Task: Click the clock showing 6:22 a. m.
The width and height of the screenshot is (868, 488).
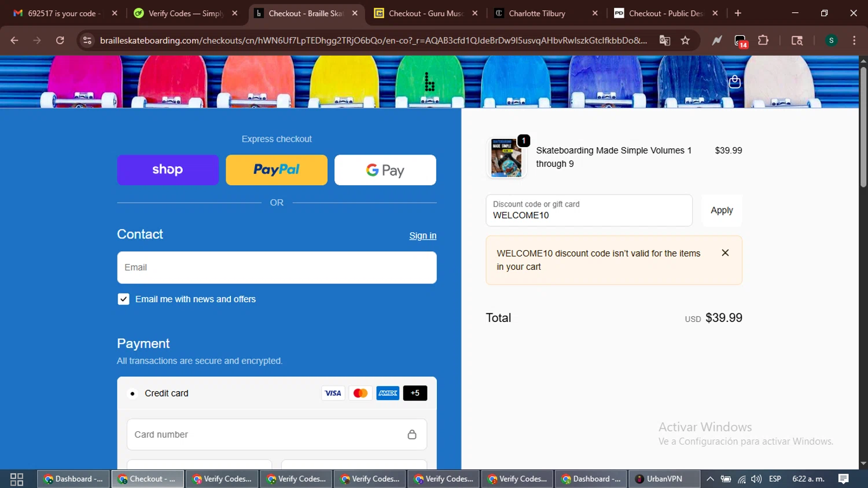Action: tap(808, 479)
